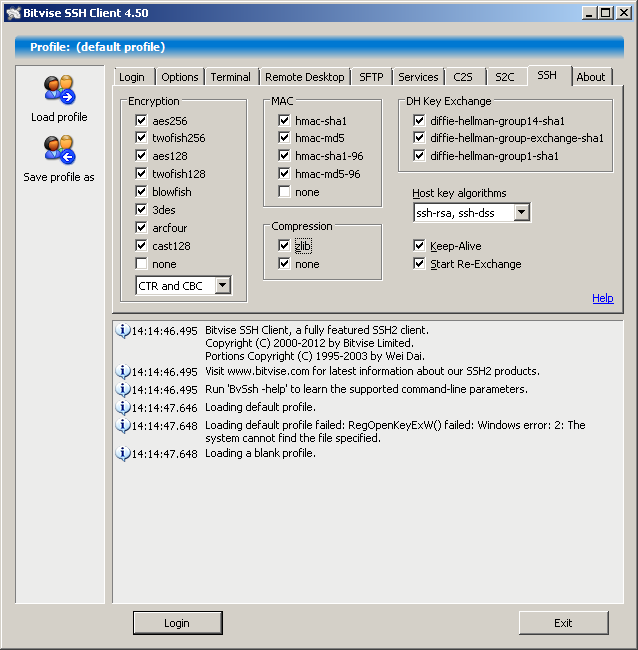Click 'Loading a blank profile.' log text
The width and height of the screenshot is (638, 650).
coord(260,453)
